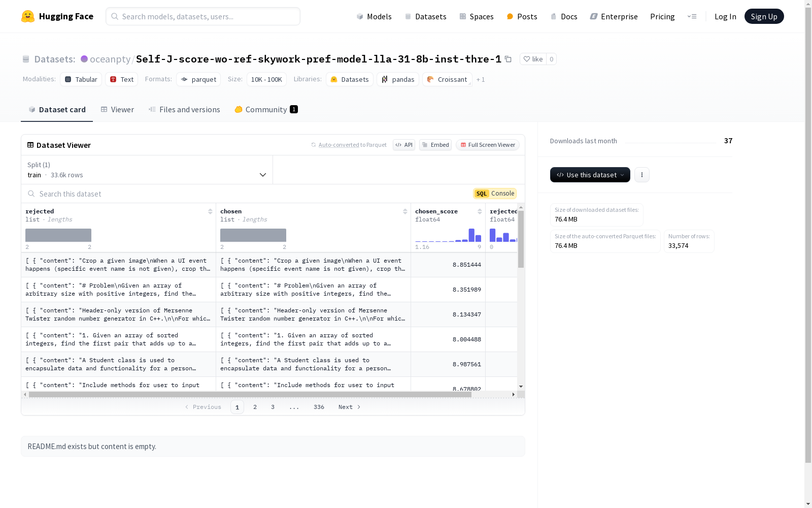Click the Hugging Face logo icon

click(28, 16)
